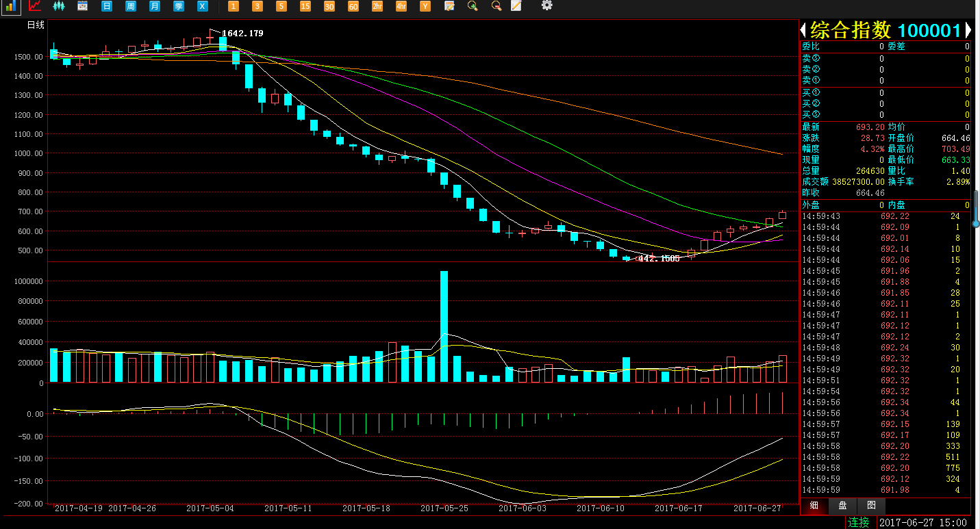Click the tick row with volume 324
980x529 pixels.
[x=885, y=479]
